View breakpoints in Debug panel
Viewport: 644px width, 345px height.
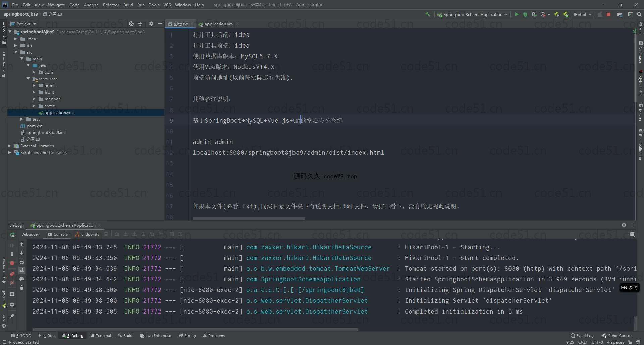click(12, 274)
